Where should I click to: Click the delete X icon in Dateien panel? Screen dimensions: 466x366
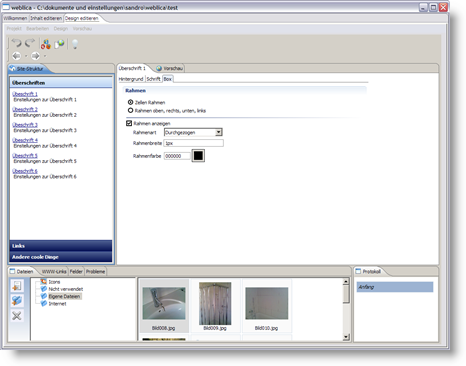17,315
